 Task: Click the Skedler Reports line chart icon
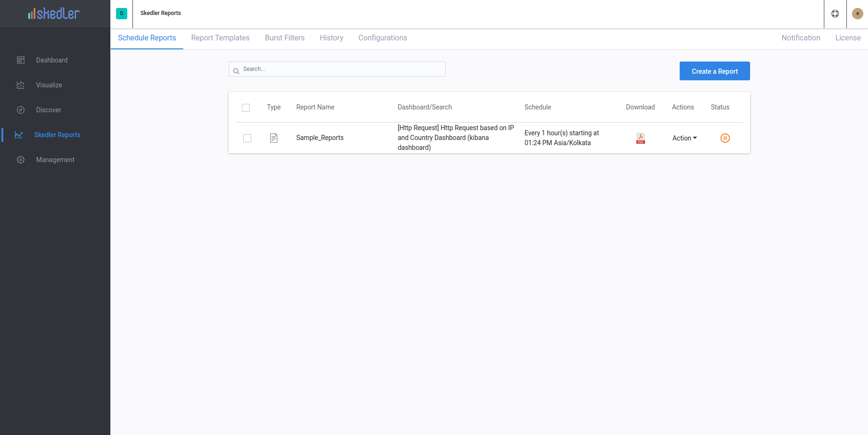(x=19, y=135)
